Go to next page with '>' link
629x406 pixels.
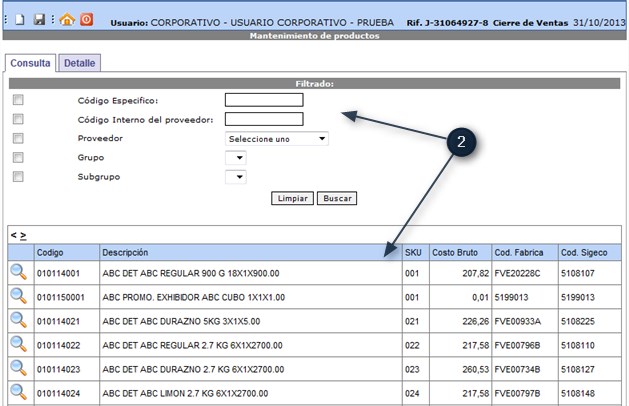click(23, 235)
